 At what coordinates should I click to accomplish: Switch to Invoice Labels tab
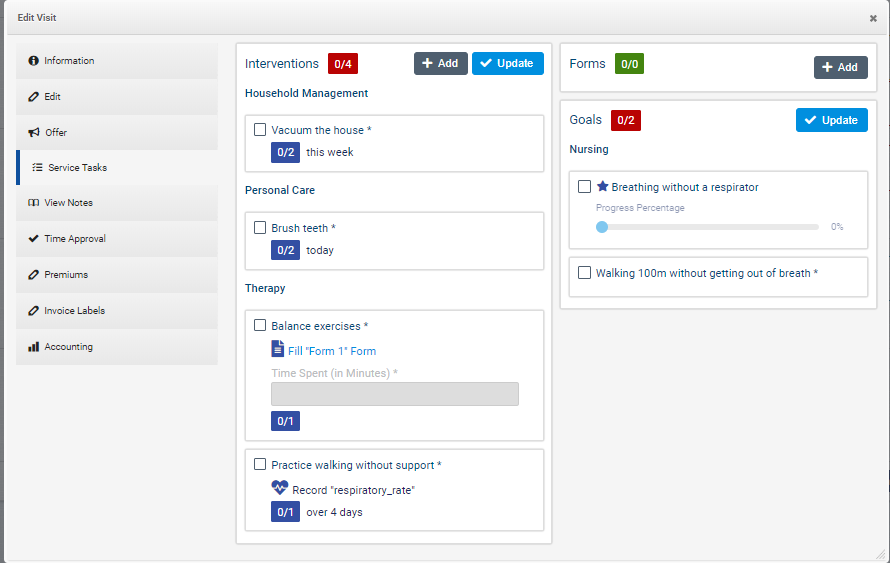[x=74, y=311]
